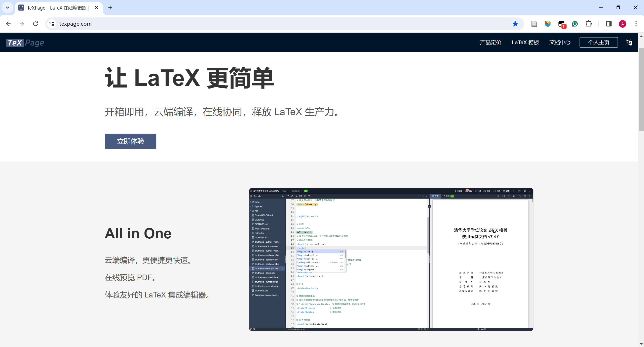Viewport: 644px width, 347px height.
Task: Click the gray document extension icon
Action: [534, 24]
